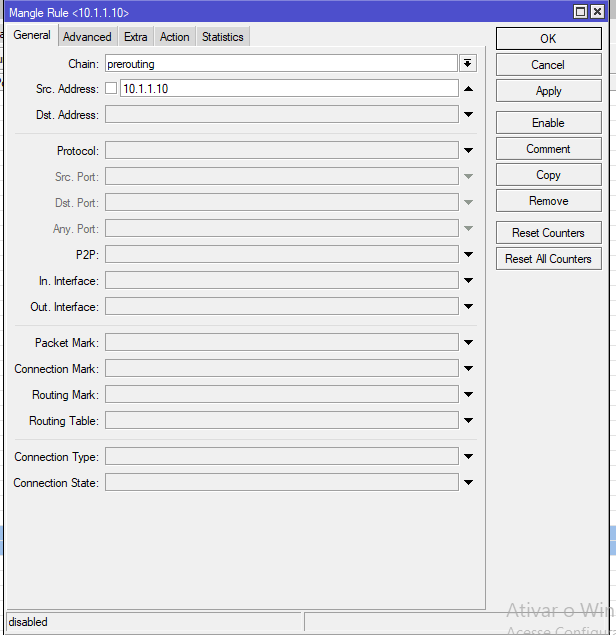Image resolution: width=616 pixels, height=635 pixels.
Task: Open the Statistics tab
Action: tap(223, 37)
